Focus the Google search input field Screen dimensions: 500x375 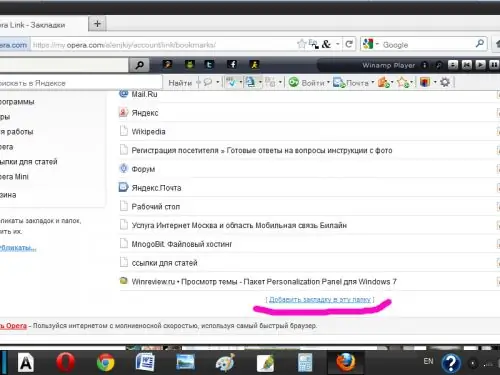click(x=427, y=44)
